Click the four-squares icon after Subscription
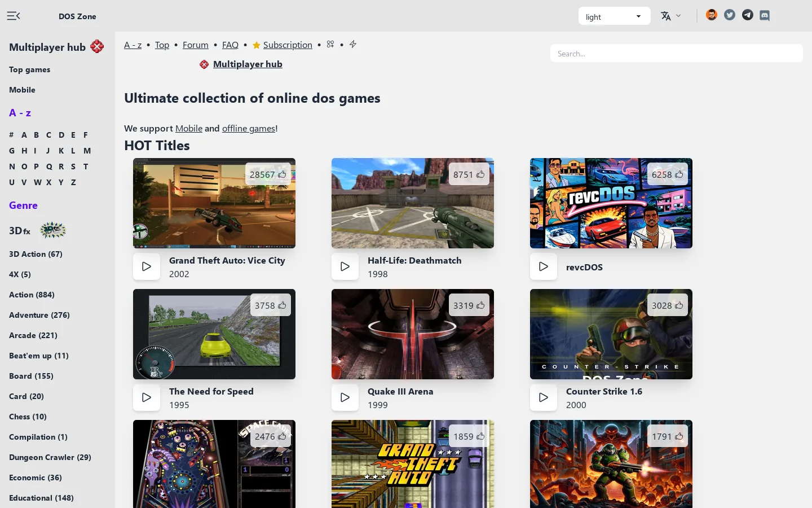The image size is (812, 508). [x=330, y=44]
